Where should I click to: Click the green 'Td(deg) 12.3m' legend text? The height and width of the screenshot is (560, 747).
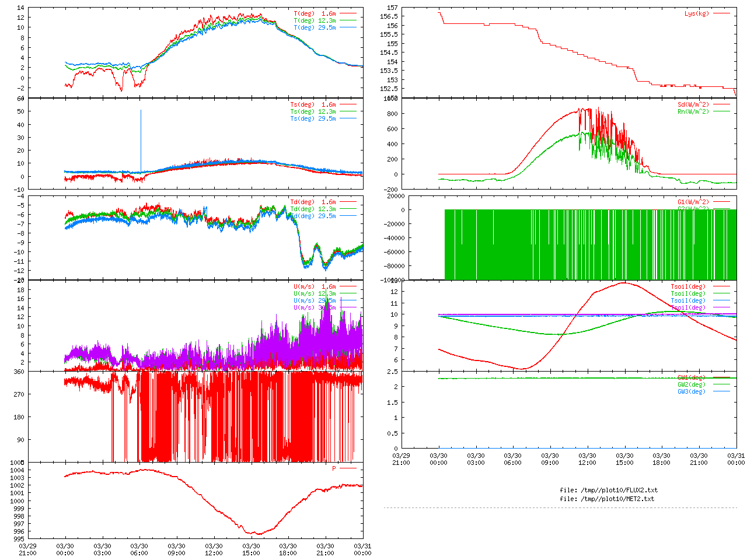[313, 209]
